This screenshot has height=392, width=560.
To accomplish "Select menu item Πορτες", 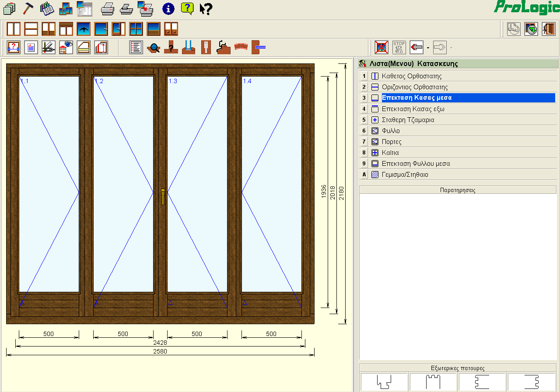I will 458,142.
